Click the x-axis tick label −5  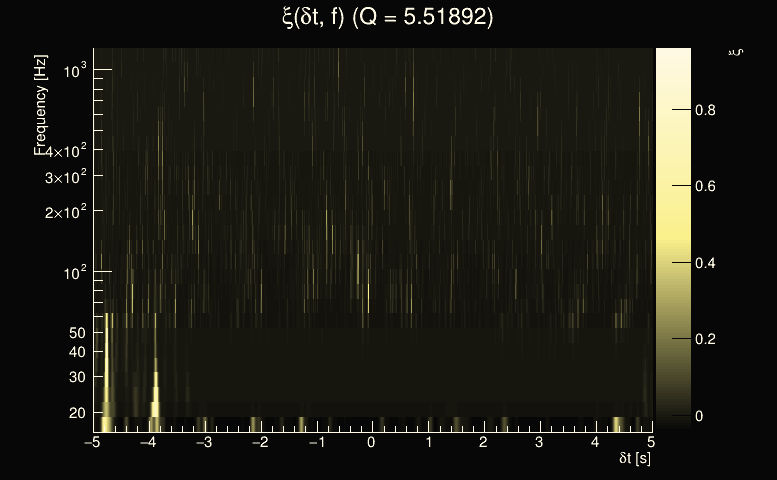click(93, 442)
